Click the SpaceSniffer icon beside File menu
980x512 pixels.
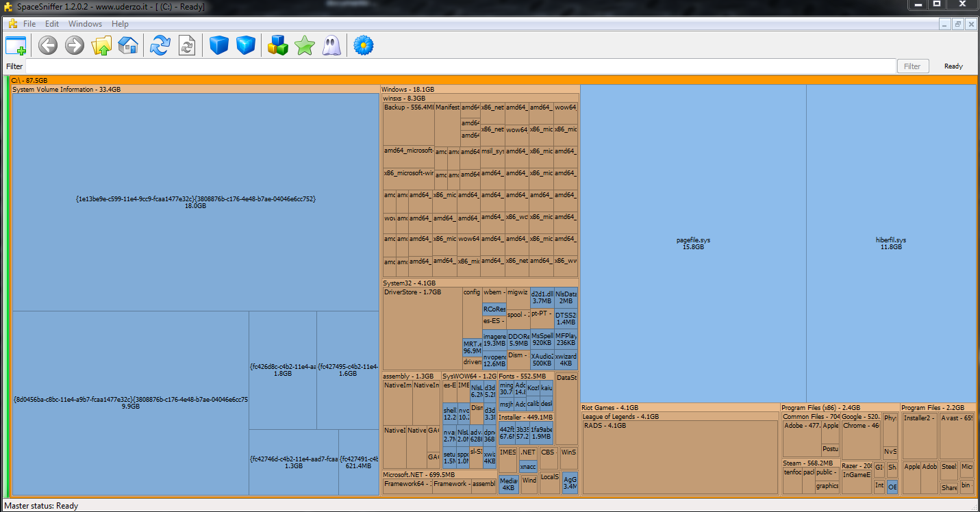[x=12, y=24]
